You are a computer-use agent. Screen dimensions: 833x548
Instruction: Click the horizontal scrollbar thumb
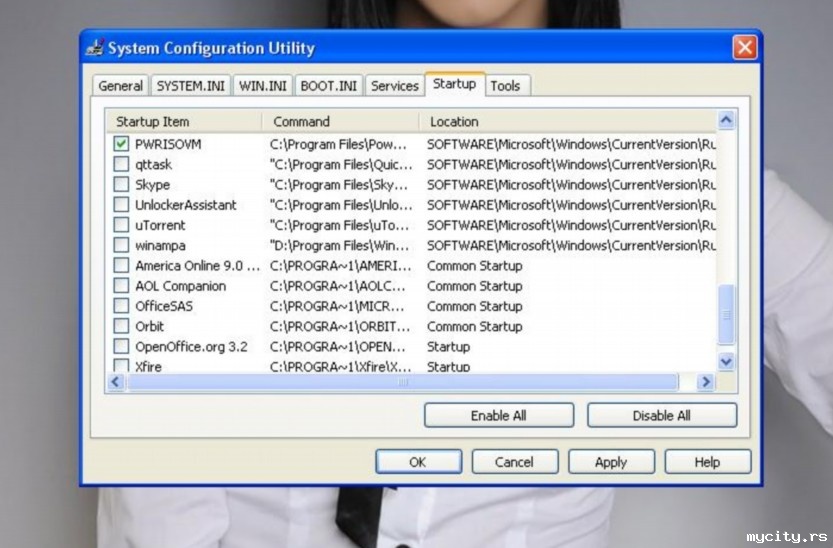coord(403,382)
